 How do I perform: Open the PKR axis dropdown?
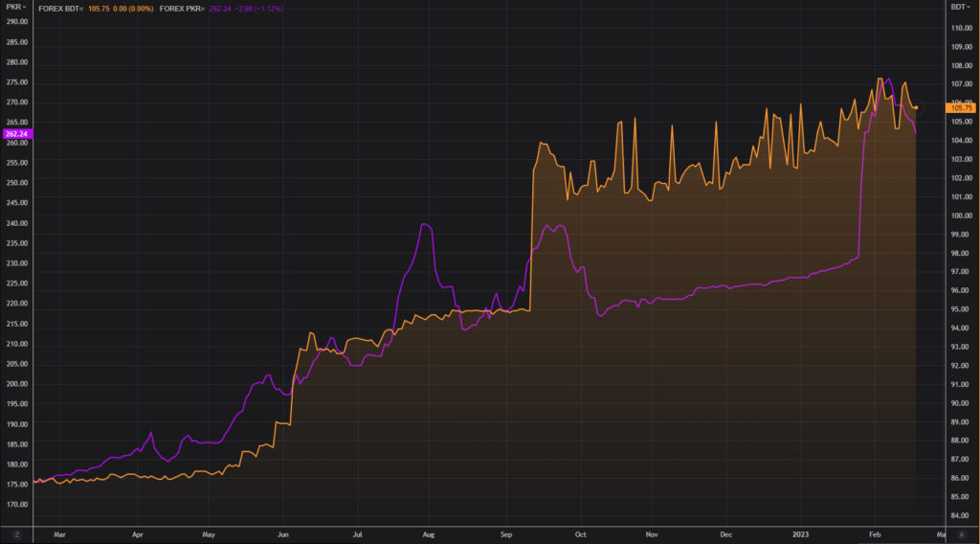(16, 7)
